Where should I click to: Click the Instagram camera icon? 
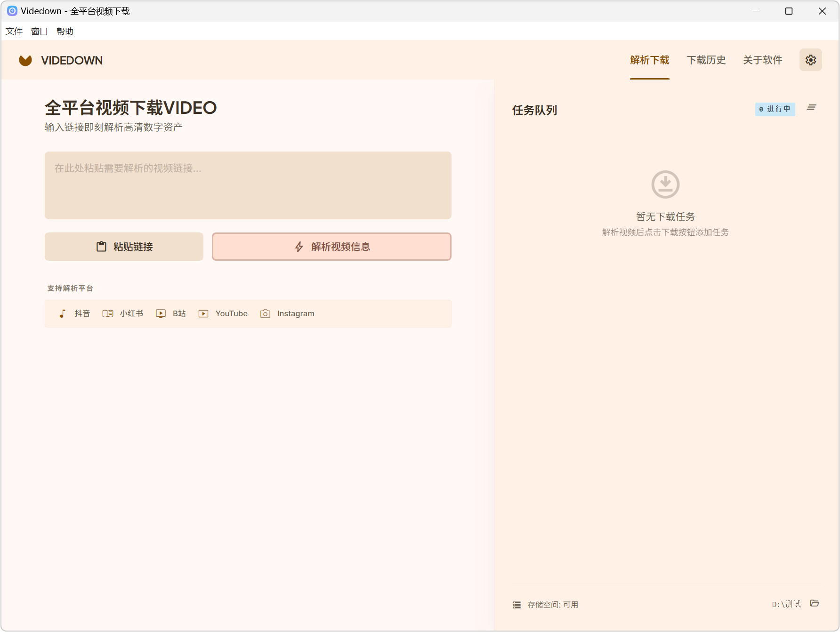265,313
